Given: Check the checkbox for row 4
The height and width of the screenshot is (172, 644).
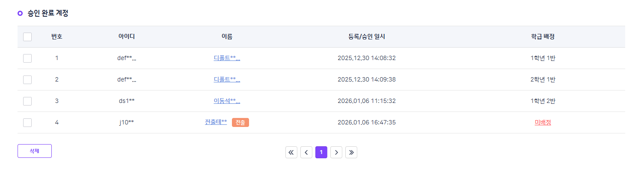Looking at the screenshot, I should coord(27,123).
